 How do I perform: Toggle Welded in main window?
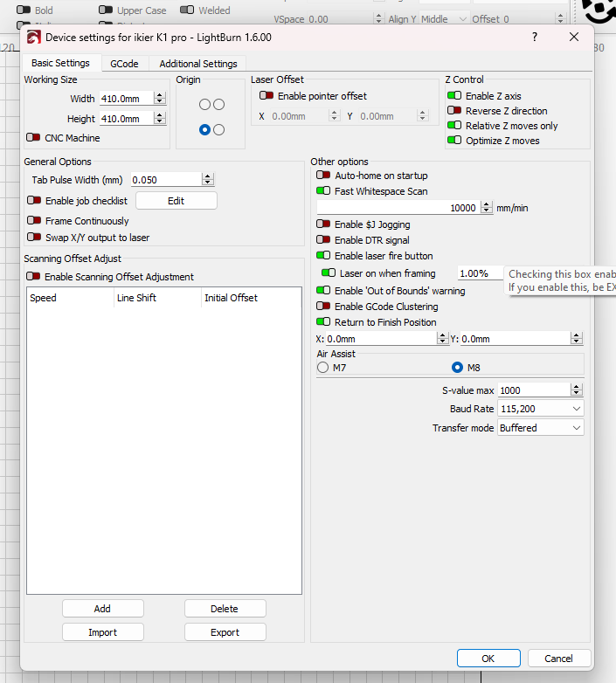[x=187, y=10]
